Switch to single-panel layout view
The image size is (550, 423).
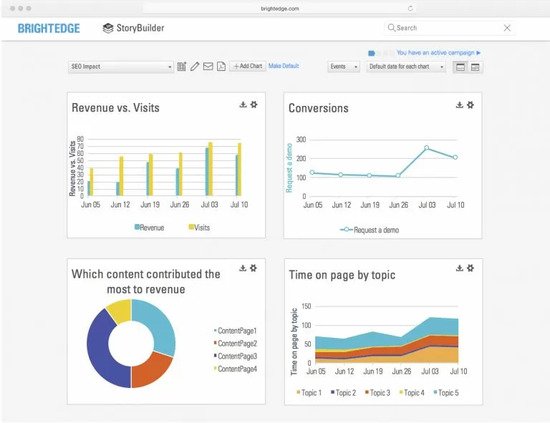(461, 67)
